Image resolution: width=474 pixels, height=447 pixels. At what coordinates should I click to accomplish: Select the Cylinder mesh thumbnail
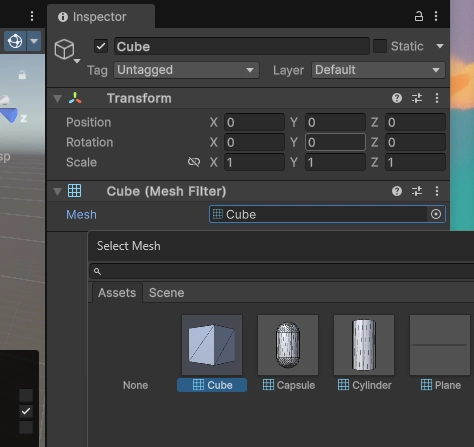click(364, 345)
